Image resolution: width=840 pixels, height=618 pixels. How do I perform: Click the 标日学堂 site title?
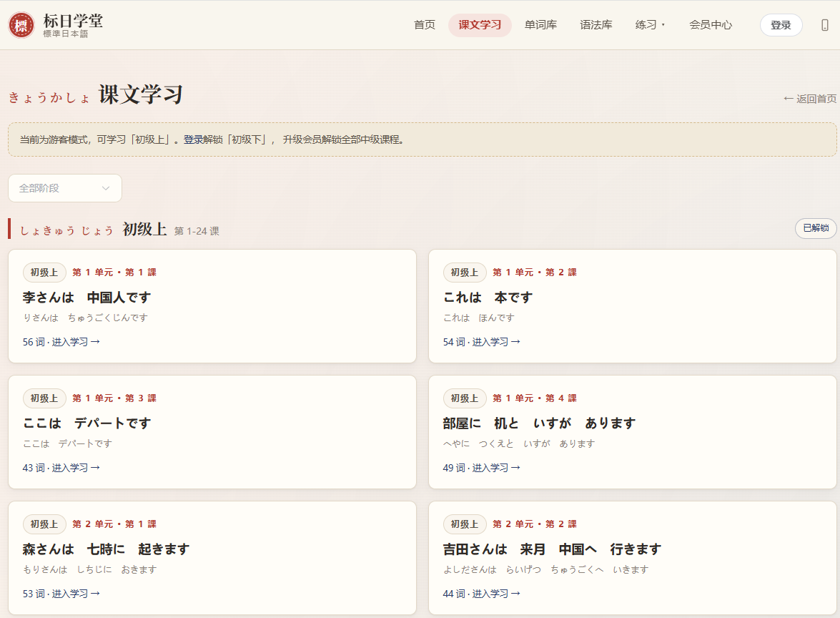point(73,21)
